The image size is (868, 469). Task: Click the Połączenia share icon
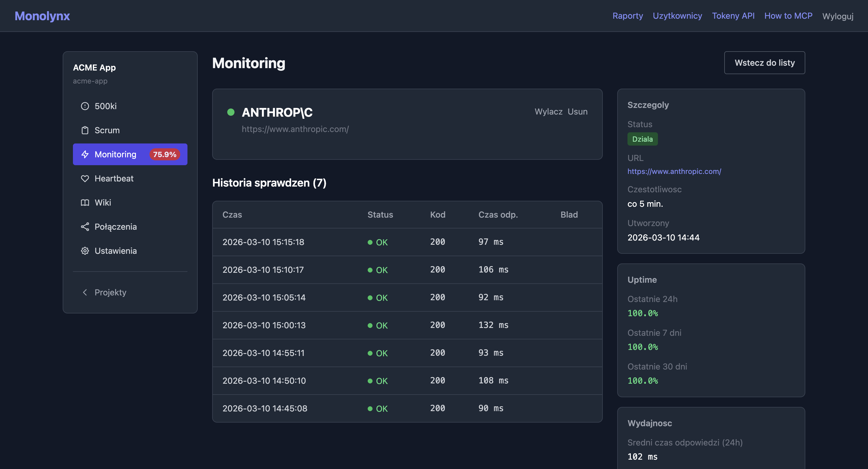point(85,227)
